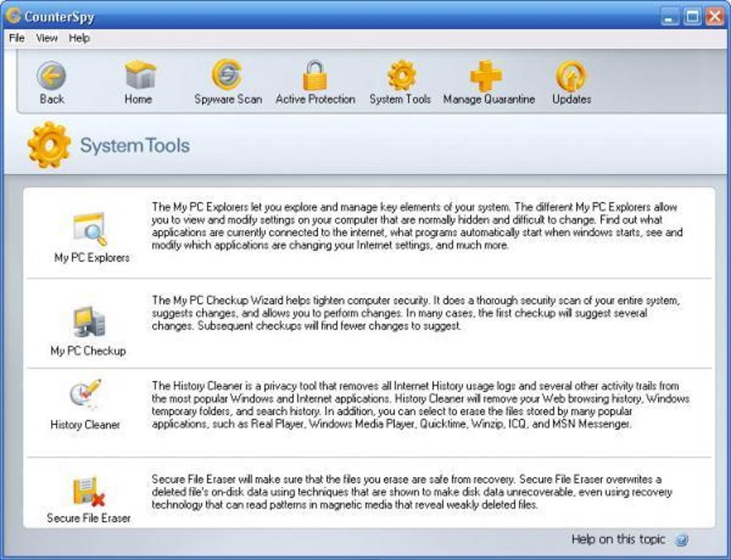Click the blue help question mark icon

click(681, 540)
